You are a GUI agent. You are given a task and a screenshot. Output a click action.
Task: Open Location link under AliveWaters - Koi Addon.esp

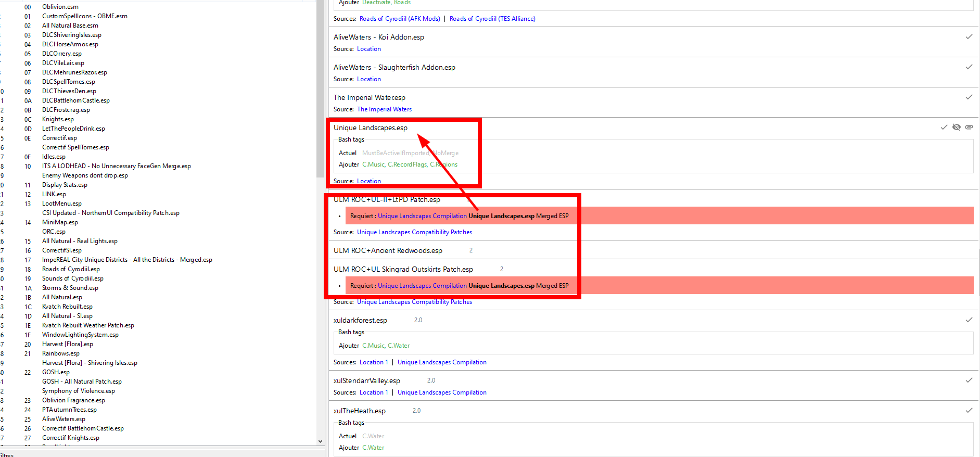369,49
